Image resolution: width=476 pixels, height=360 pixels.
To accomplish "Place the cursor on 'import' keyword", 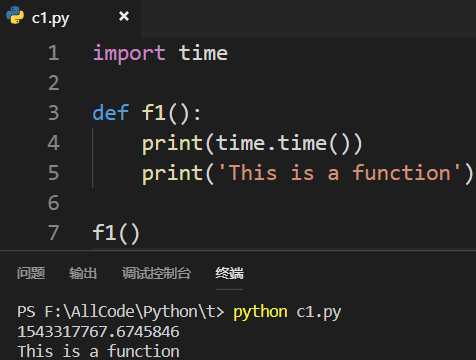I will 129,53.
